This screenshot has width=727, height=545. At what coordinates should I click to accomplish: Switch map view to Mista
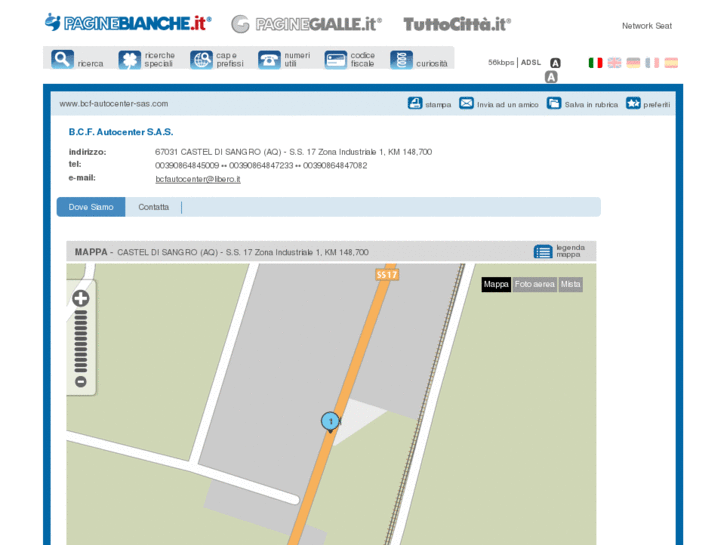(x=570, y=284)
